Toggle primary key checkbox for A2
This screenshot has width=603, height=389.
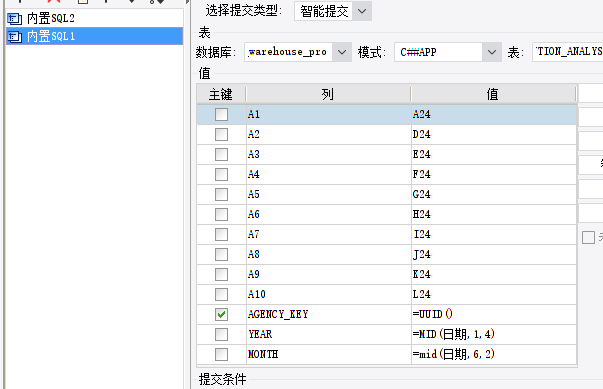tap(221, 134)
